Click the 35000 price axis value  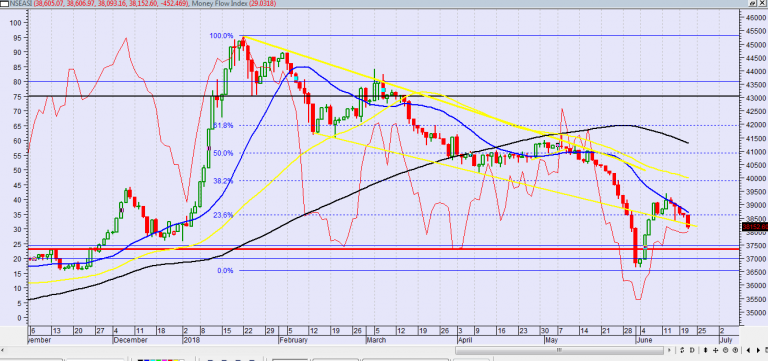756,312
